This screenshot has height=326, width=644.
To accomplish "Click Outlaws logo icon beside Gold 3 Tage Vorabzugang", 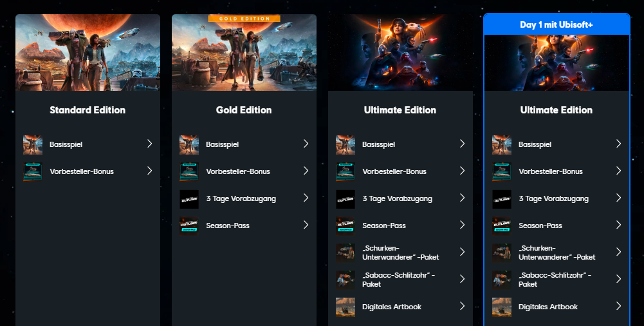I will click(x=189, y=199).
